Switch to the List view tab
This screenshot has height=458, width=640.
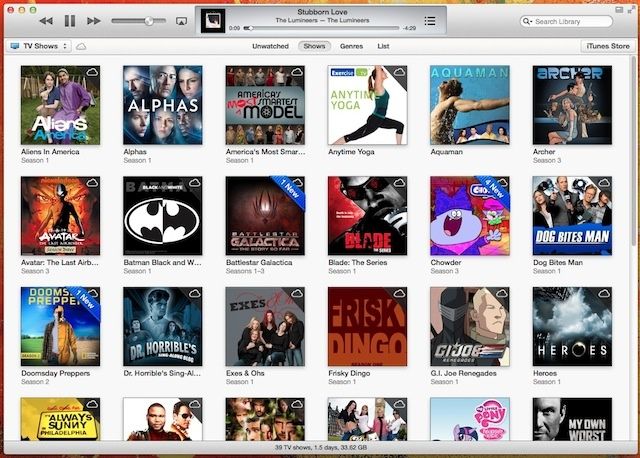coord(383,46)
